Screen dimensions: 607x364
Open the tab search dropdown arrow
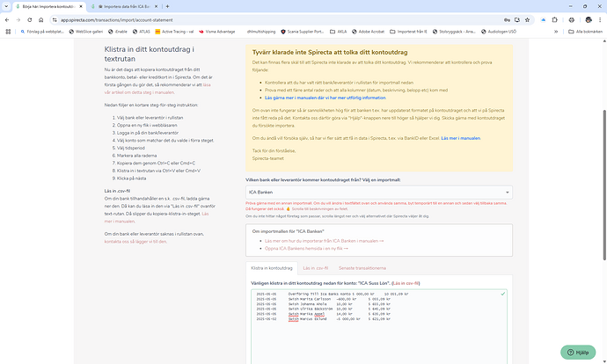(6, 6)
